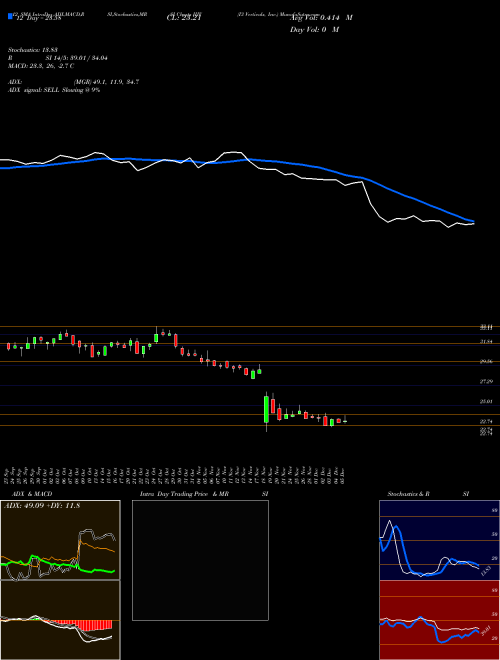Viewport: 500px width, 660px height.
Task: Click the large green gap-down candlestick
Action: pos(266,409)
